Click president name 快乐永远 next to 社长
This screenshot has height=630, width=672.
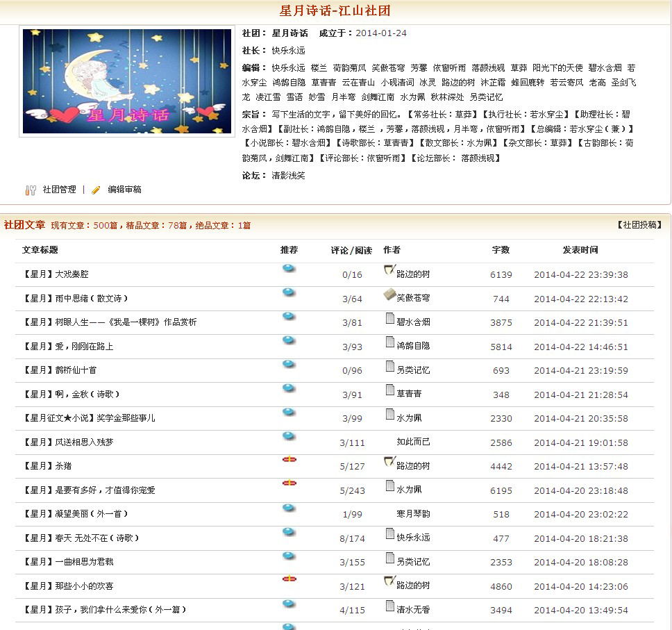tap(288, 51)
